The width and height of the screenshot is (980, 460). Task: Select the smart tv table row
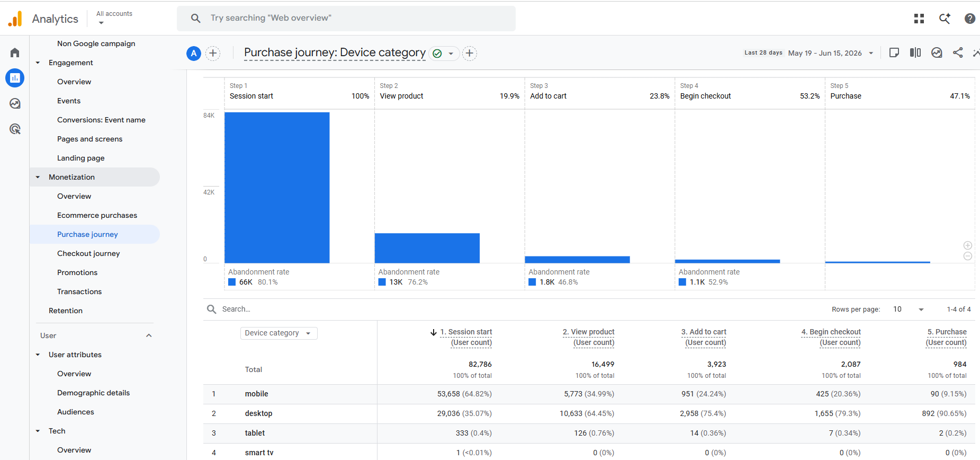(x=589, y=452)
